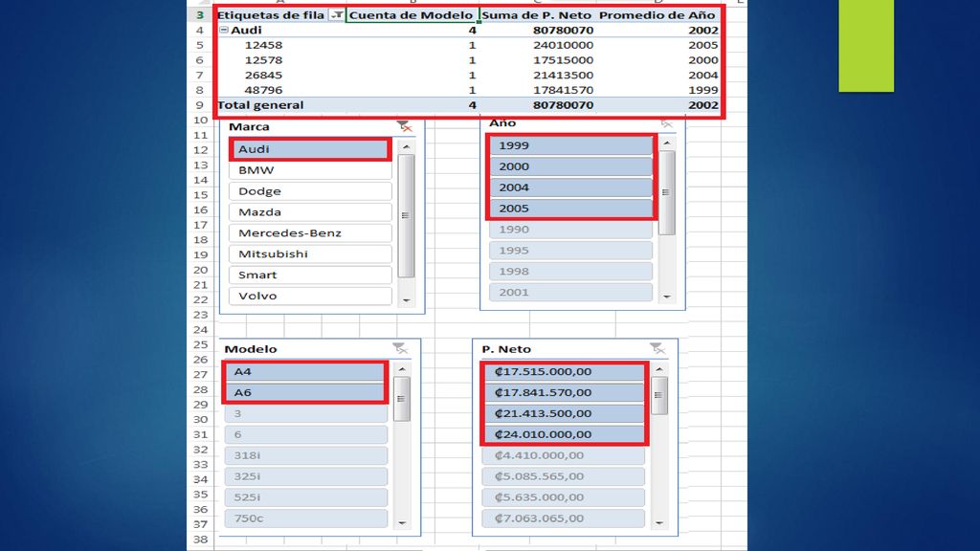Select the Total general row label

260,105
